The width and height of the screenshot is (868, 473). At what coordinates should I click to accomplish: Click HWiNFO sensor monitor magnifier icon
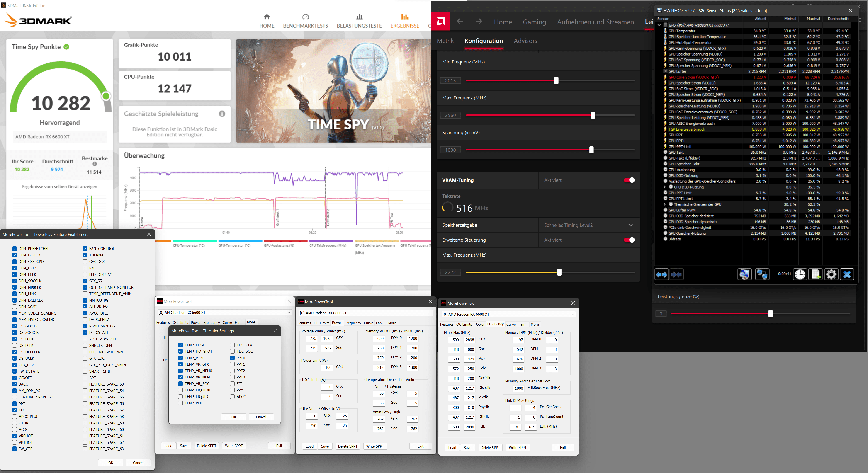point(744,274)
